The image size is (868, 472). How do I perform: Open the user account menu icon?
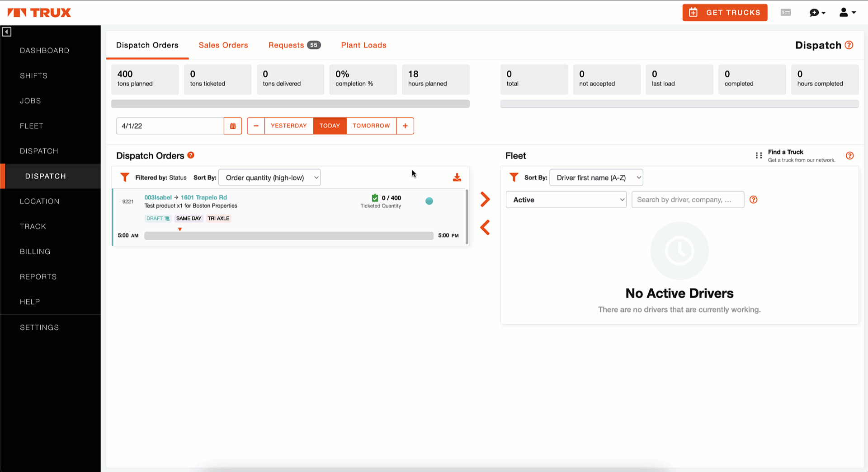(x=847, y=13)
